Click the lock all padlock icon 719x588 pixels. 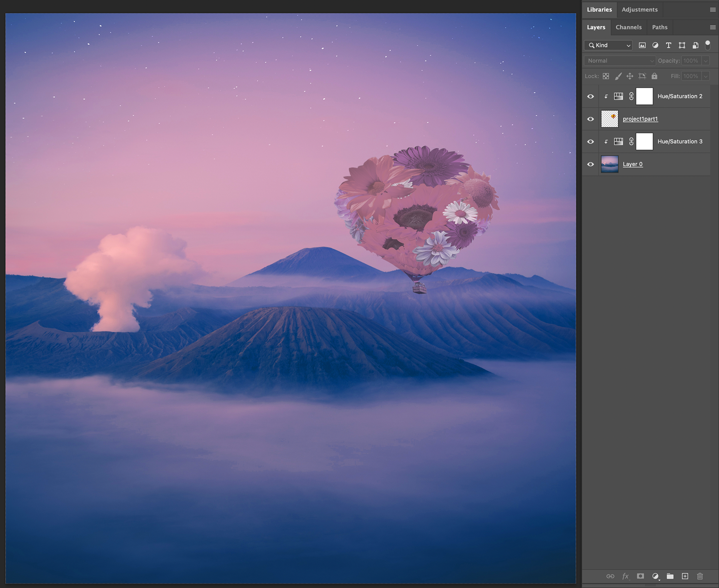(654, 76)
